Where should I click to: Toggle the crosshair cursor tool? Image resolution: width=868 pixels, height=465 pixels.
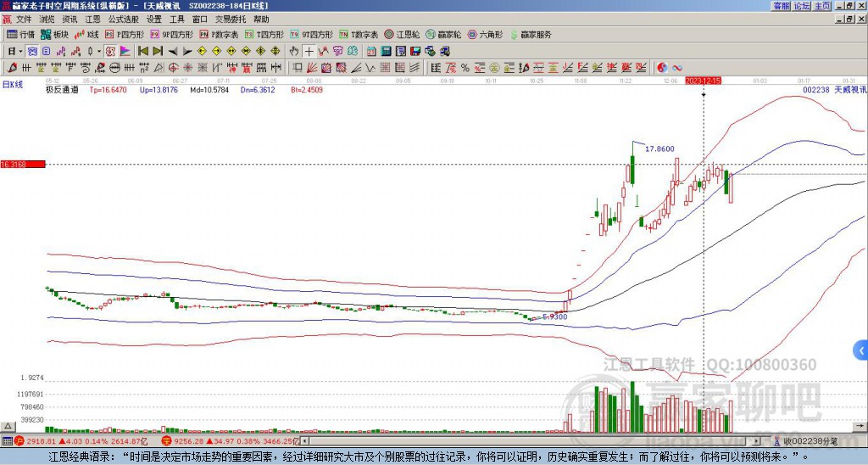(309, 51)
